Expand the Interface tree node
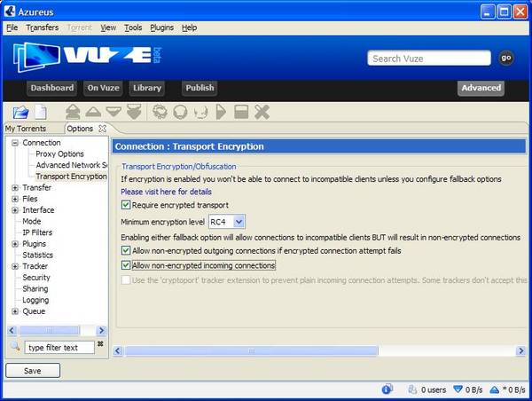The image size is (532, 401). 14,210
